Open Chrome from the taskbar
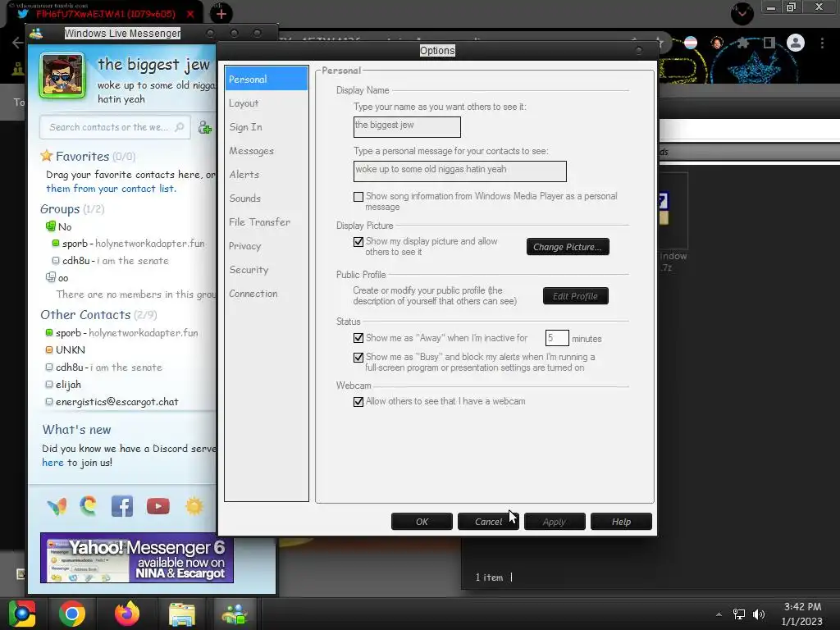The image size is (840, 630). [72, 614]
